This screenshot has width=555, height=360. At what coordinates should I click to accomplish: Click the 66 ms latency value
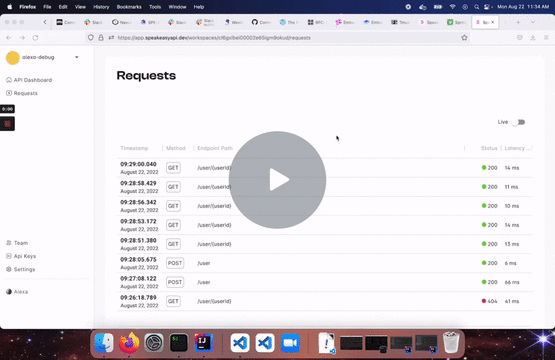512,282
